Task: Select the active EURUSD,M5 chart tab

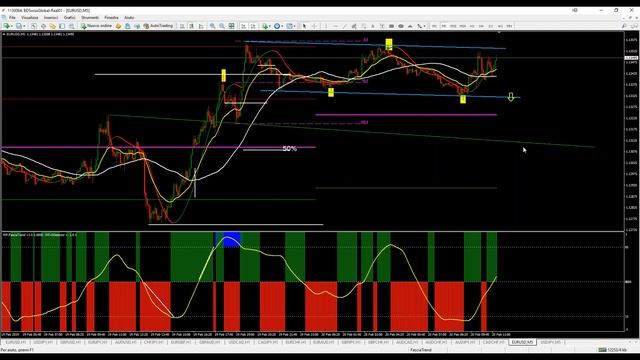Action: (x=522, y=342)
